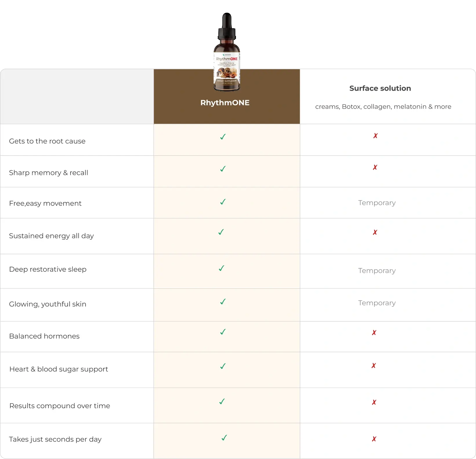The image size is (476, 459).
Task: Click the 'Balanced hormones' row label
Action: [x=44, y=336]
